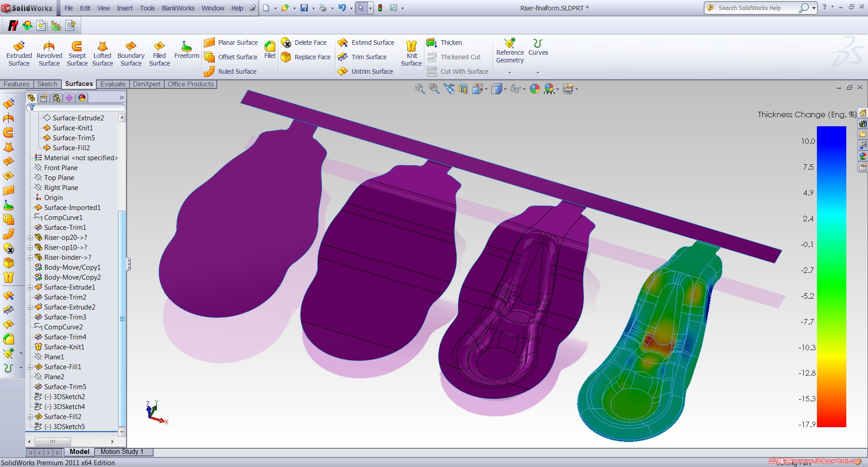868x467 pixels.
Task: Switch to the Motion Study 1 tab
Action: click(x=122, y=452)
